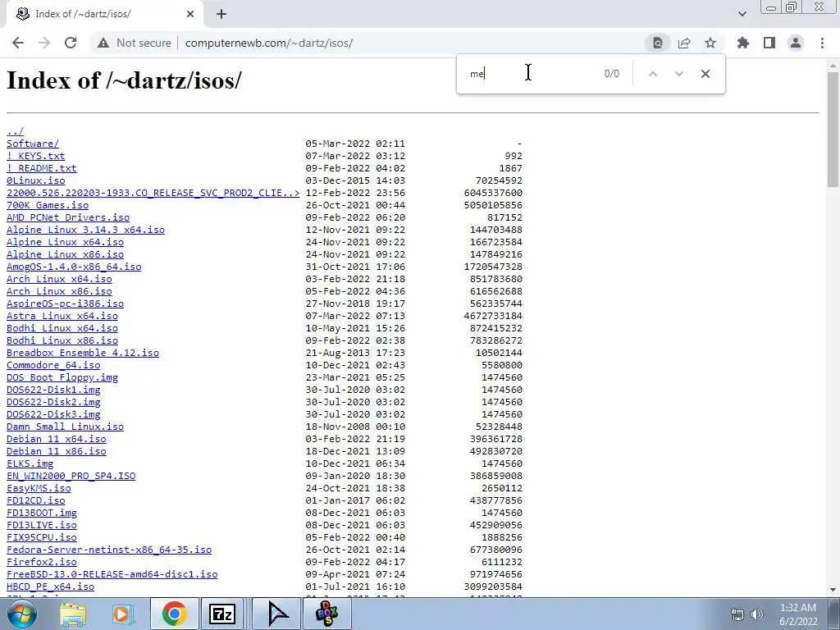Open the tab search dropdown chevron

coord(742,14)
